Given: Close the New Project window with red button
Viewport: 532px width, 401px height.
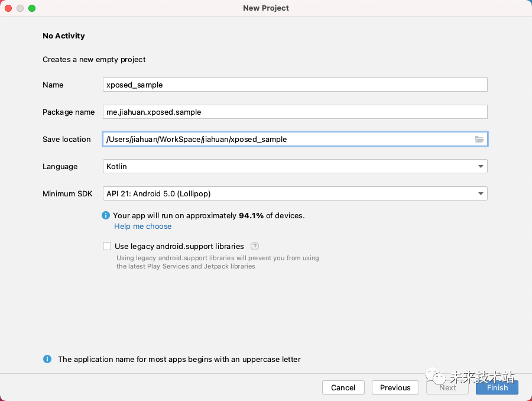Looking at the screenshot, I should [x=8, y=8].
